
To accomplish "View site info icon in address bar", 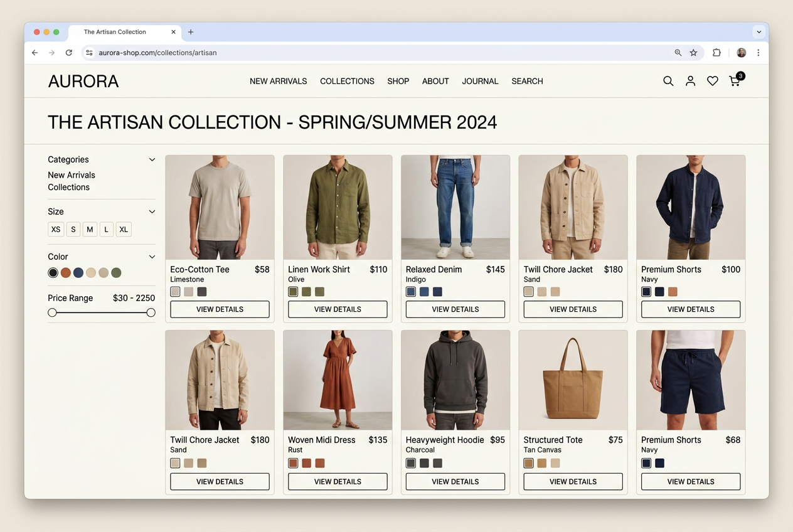I will click(89, 53).
